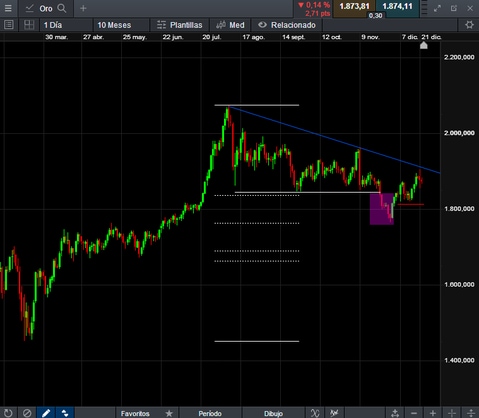Screen dimensions: 479x418
Task: Clear drawings with the crossed circle icon
Action: [27, 413]
